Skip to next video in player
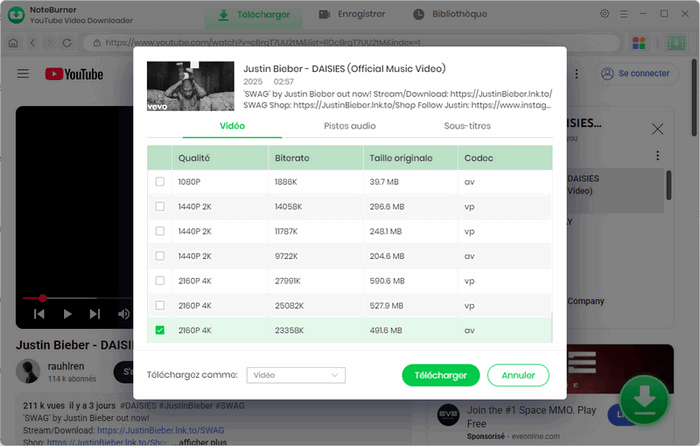Image resolution: width=700 pixels, height=446 pixels. (x=95, y=314)
